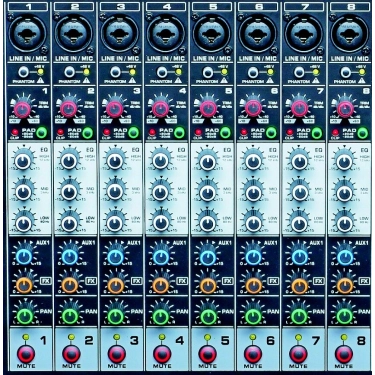
Task: Click the pink TRIM knob on channel 1
Action: click(x=22, y=109)
